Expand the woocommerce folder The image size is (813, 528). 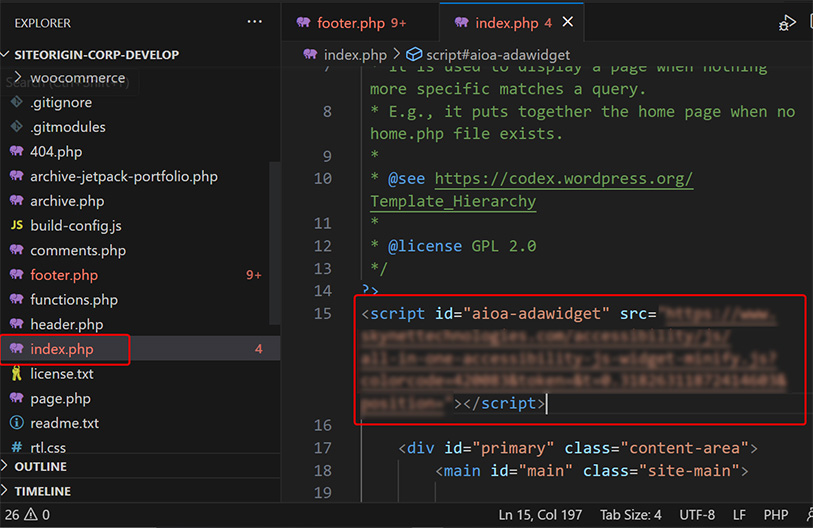[78, 78]
